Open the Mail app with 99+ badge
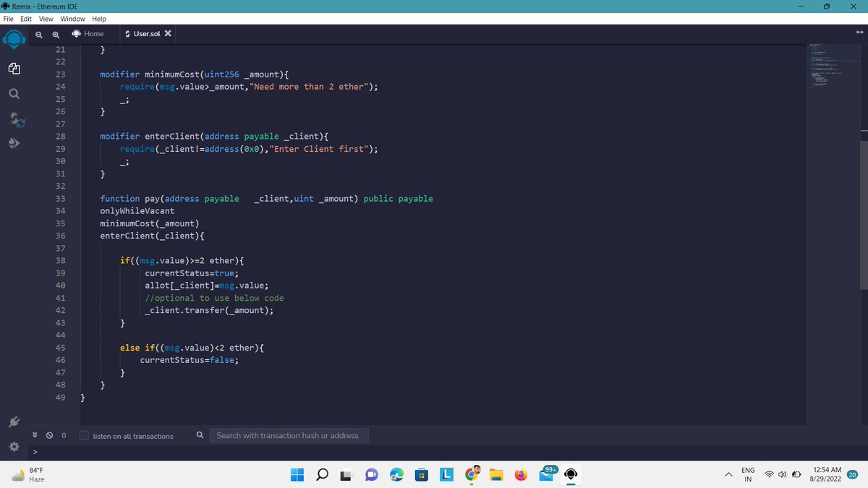 click(548, 474)
